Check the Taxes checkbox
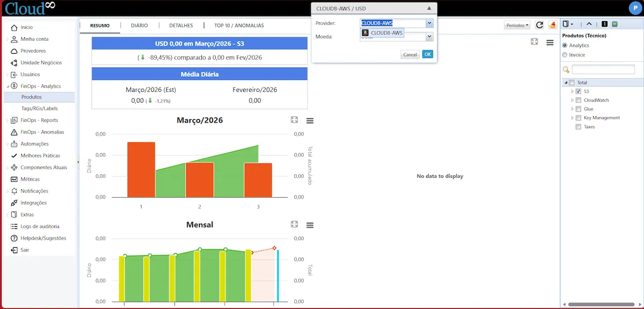This screenshot has width=644, height=309. [x=579, y=127]
